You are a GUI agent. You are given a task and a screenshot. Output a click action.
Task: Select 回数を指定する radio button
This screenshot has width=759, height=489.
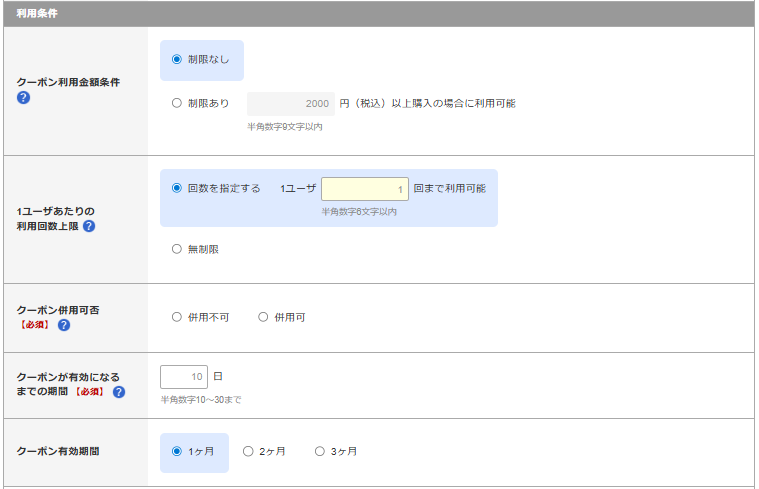(x=177, y=188)
